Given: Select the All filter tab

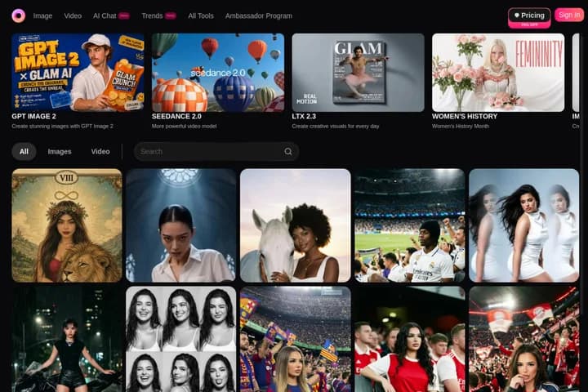Looking at the screenshot, I should [24, 152].
